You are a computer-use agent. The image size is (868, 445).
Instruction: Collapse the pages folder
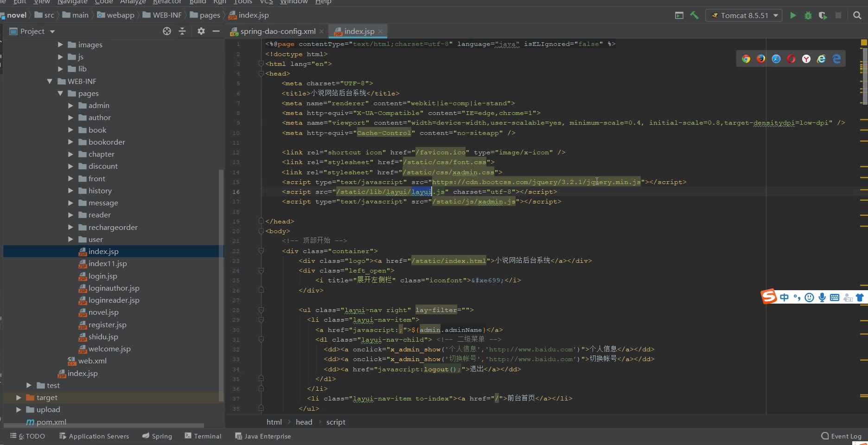[x=60, y=93]
